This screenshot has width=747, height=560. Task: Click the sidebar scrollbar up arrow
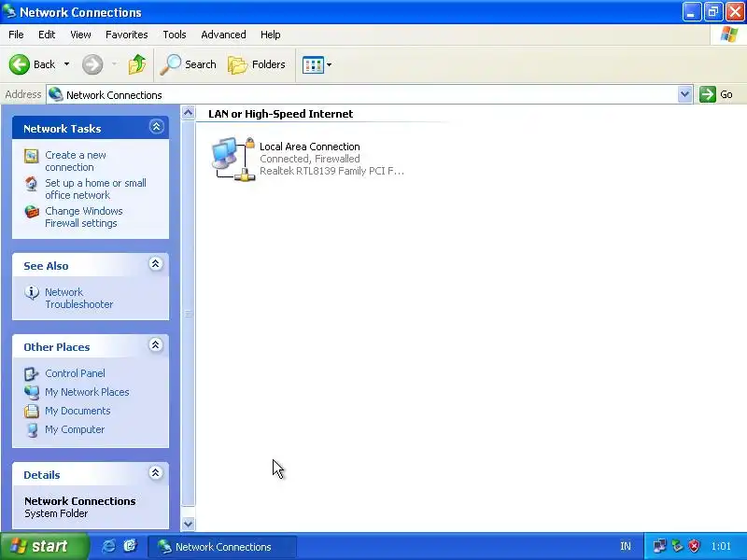[x=189, y=113]
